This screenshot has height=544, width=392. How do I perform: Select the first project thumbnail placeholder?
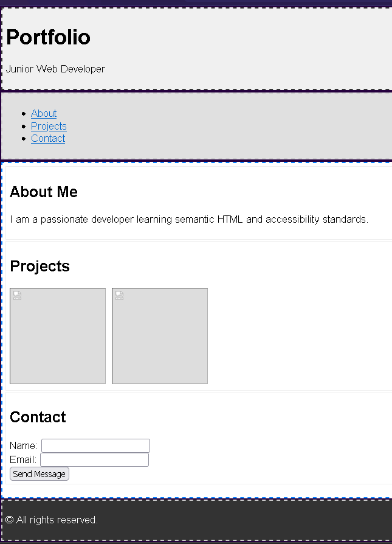(x=58, y=336)
